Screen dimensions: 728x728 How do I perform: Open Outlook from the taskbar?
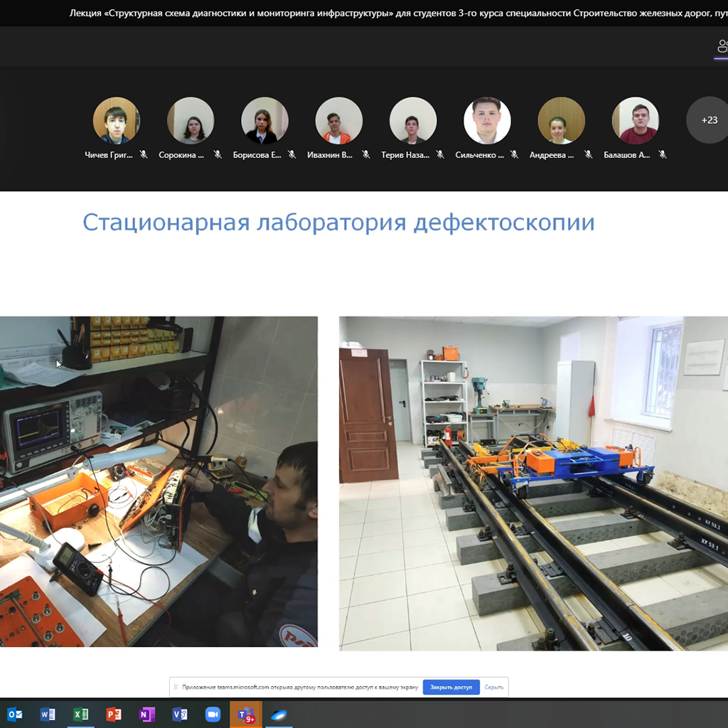coord(15,714)
